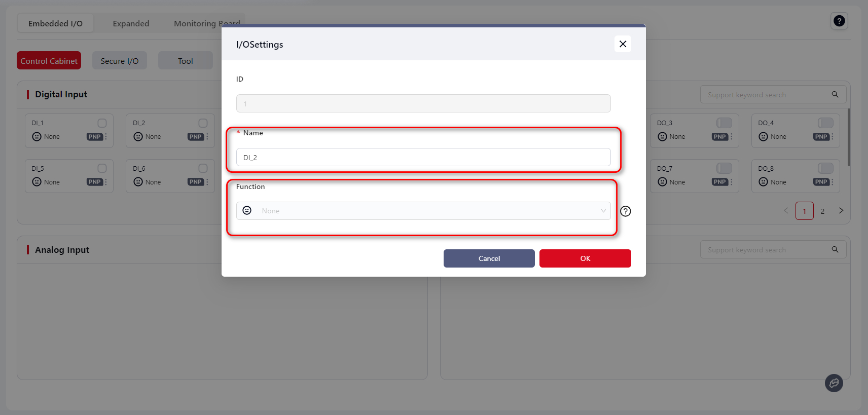Image resolution: width=868 pixels, height=415 pixels.
Task: Confirm settings with the OK button
Action: coord(585,258)
